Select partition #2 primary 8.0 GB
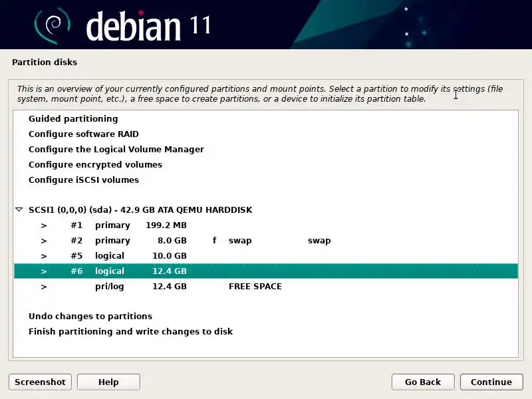This screenshot has height=399, width=532. [x=266, y=241]
